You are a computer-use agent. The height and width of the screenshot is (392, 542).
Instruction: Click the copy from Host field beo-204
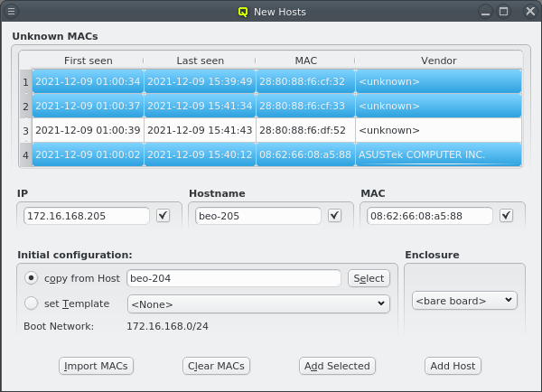[x=234, y=278]
